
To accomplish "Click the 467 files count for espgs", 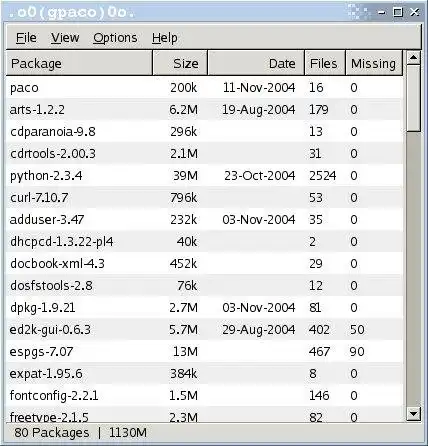I will coord(319,351).
